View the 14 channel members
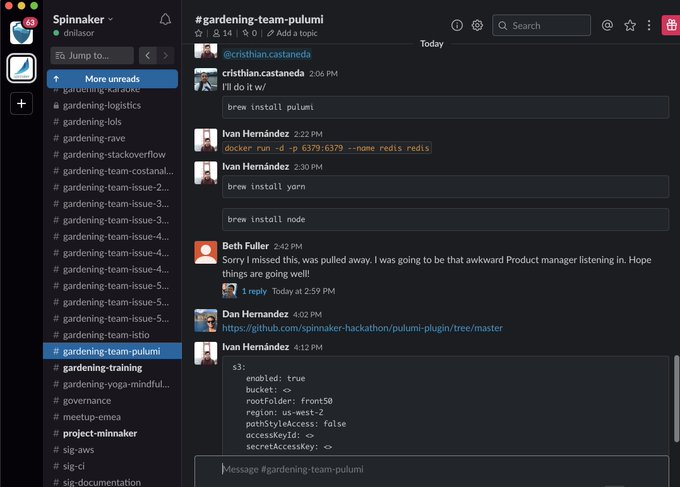This screenshot has width=680, height=487. coord(222,33)
